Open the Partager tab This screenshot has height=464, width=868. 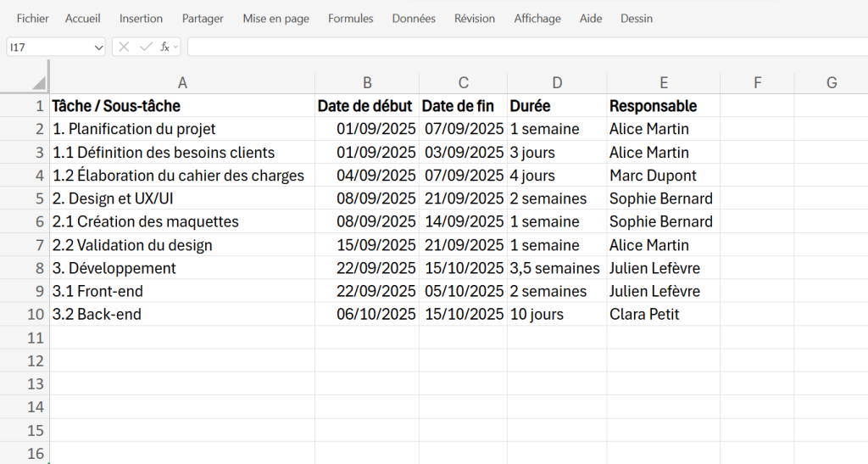(203, 19)
